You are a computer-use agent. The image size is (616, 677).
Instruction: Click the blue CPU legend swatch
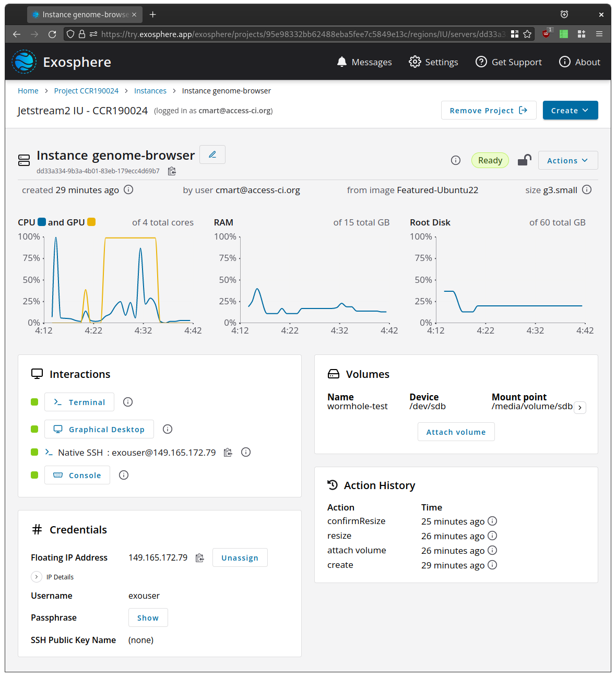[42, 222]
